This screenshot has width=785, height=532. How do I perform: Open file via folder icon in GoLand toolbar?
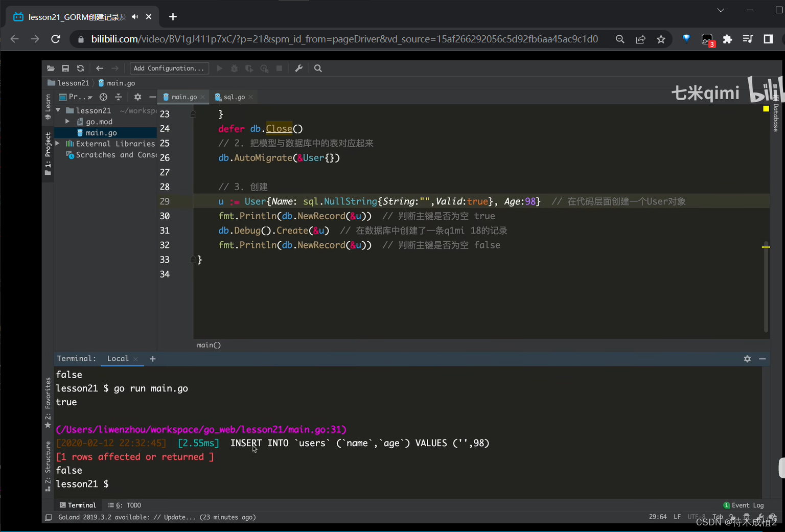coord(51,68)
